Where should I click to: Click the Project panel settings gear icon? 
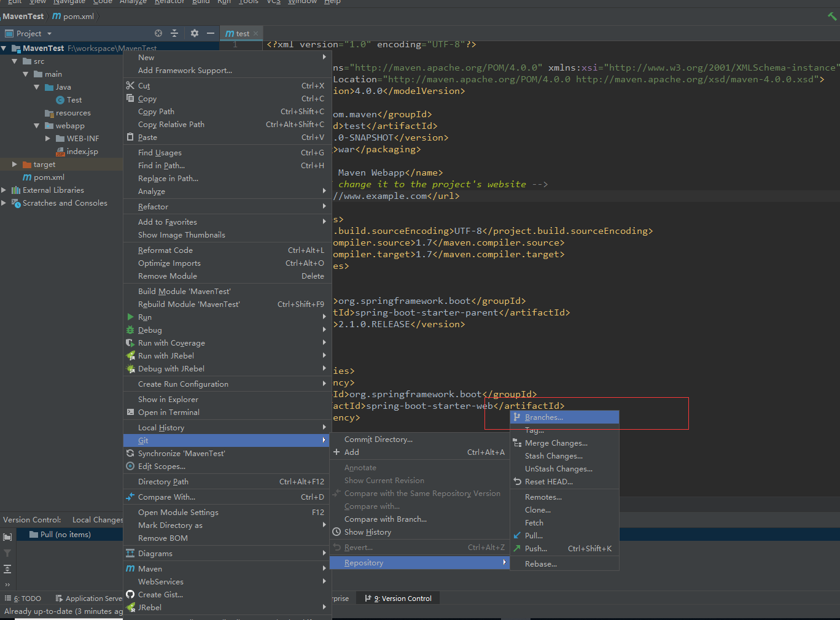point(195,33)
